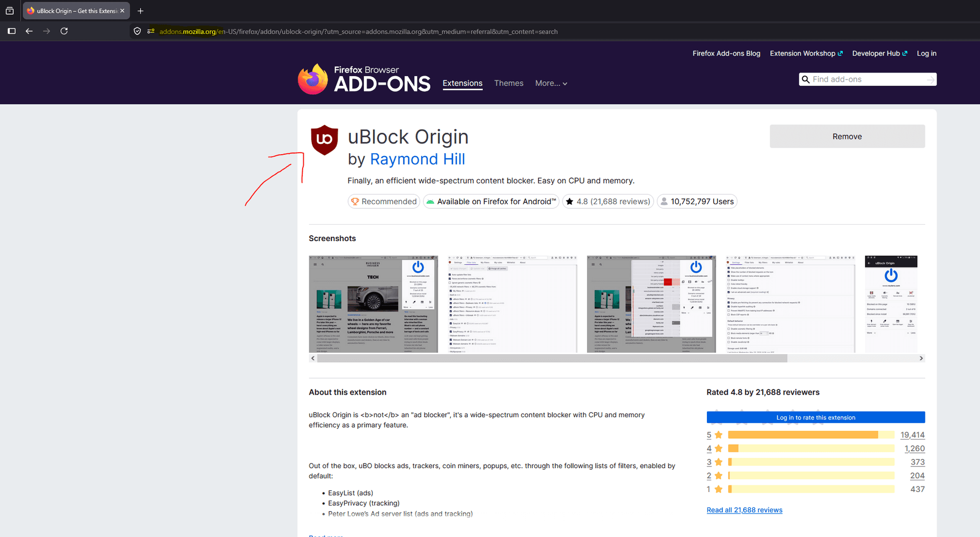Image resolution: width=980 pixels, height=537 pixels.
Task: Click the address bar URL
Action: click(358, 32)
